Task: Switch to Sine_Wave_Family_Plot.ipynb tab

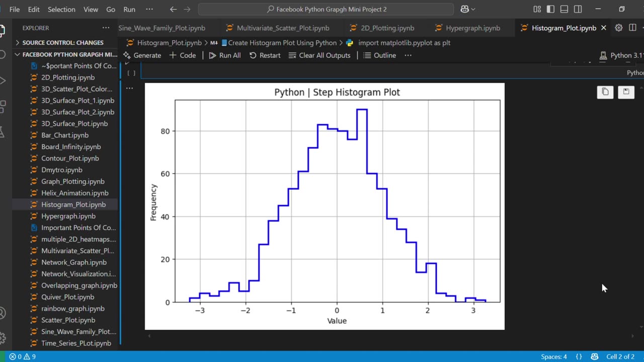Action: point(161,28)
